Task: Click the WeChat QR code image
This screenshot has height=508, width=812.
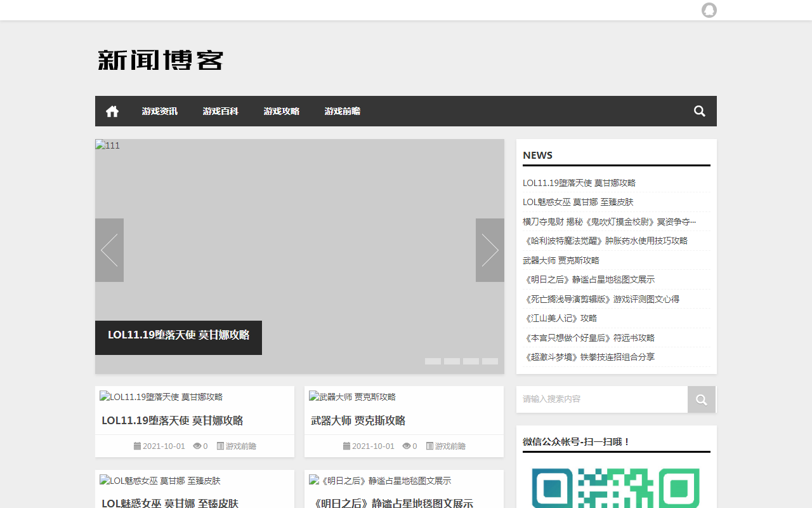Action: coord(615,488)
